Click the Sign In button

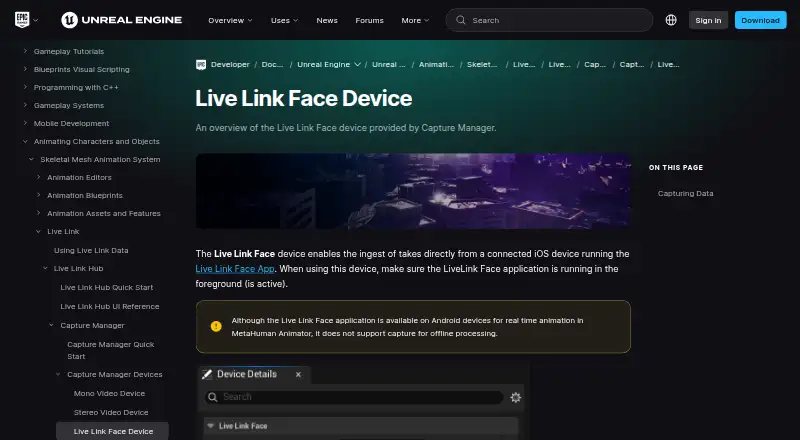(x=708, y=20)
